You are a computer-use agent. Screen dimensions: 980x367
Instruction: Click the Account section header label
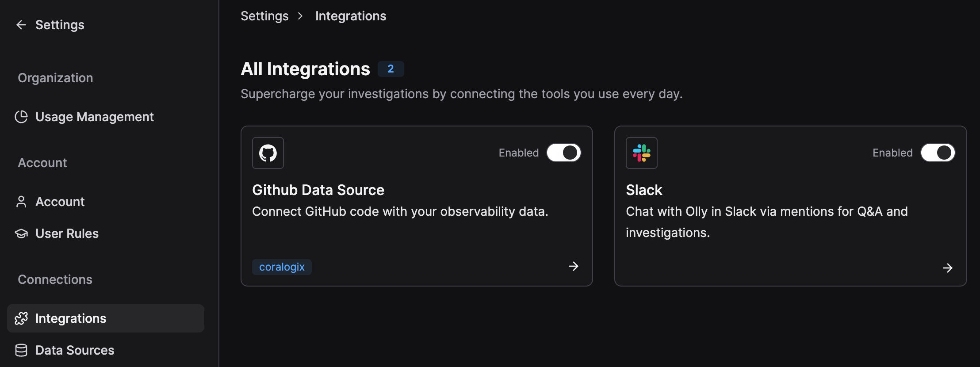pyautogui.click(x=42, y=163)
